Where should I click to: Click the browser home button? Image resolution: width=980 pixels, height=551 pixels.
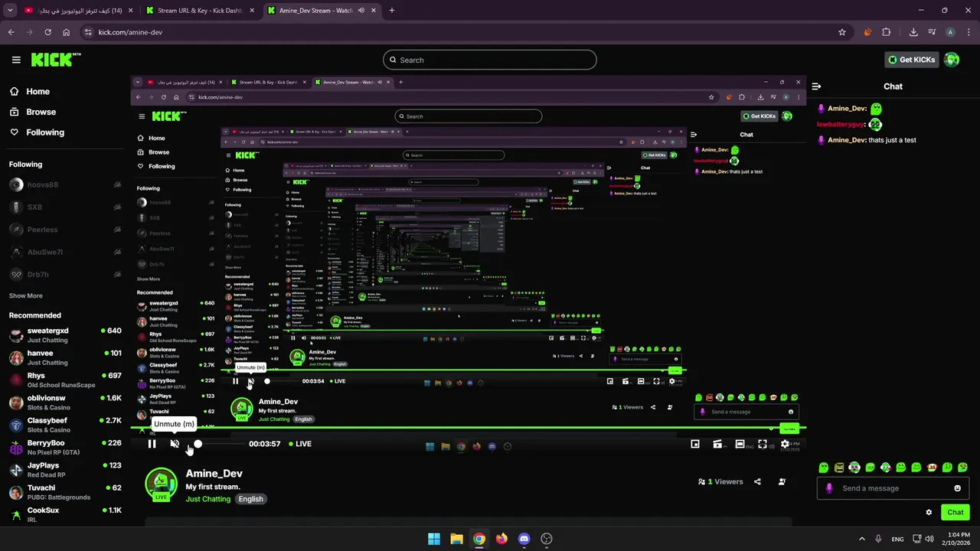[67, 32]
